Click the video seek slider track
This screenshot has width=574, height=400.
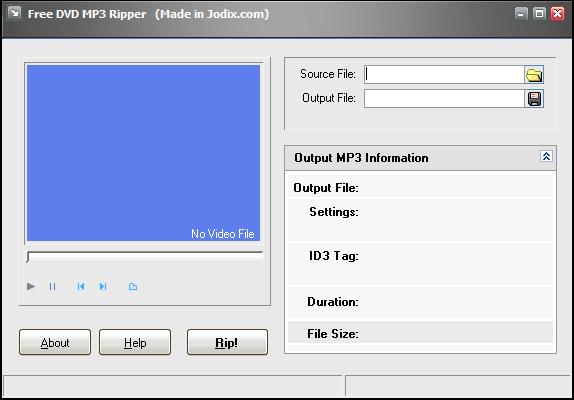click(145, 257)
